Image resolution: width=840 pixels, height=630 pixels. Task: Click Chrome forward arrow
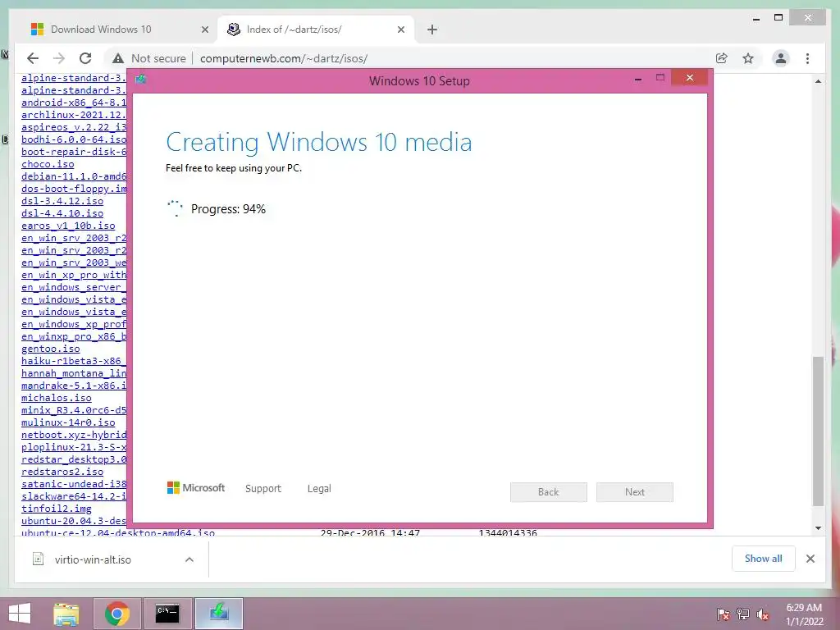point(59,58)
